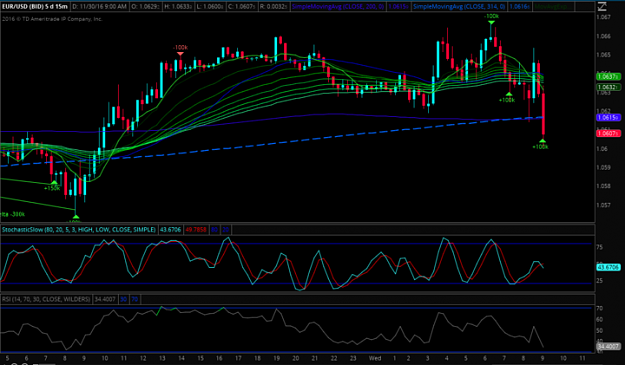Click the close price C: 1.0607
This screenshot has width=625, height=365.
[x=242, y=6]
